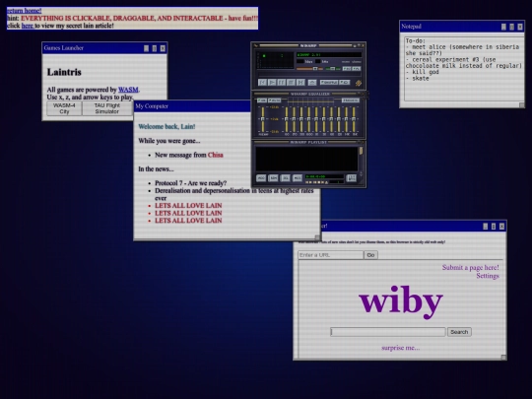Toggle the equalizer AUTO button
This screenshot has width=532, height=399.
click(275, 100)
